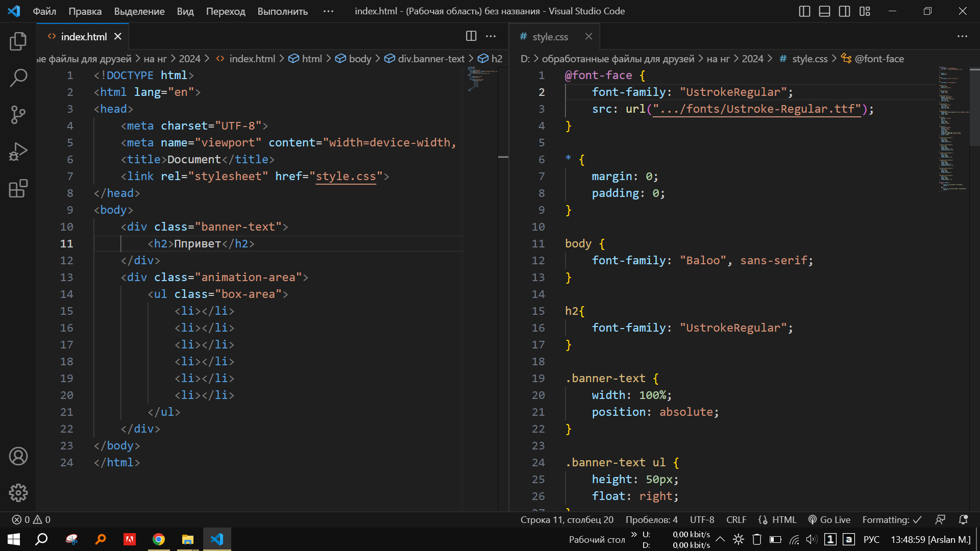Open more actions for the index.html editor group

pyautogui.click(x=491, y=36)
